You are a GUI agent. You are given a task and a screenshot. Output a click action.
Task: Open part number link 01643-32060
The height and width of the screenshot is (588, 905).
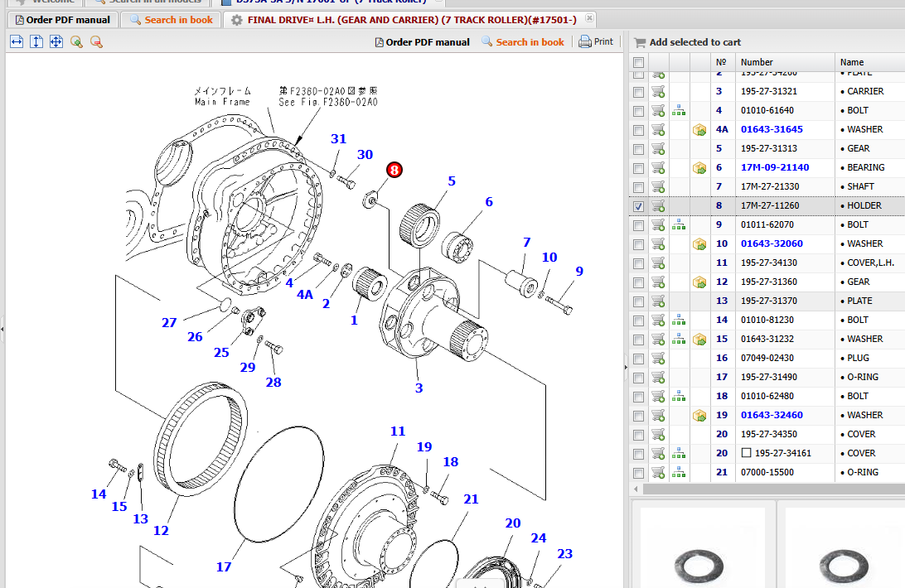point(772,243)
